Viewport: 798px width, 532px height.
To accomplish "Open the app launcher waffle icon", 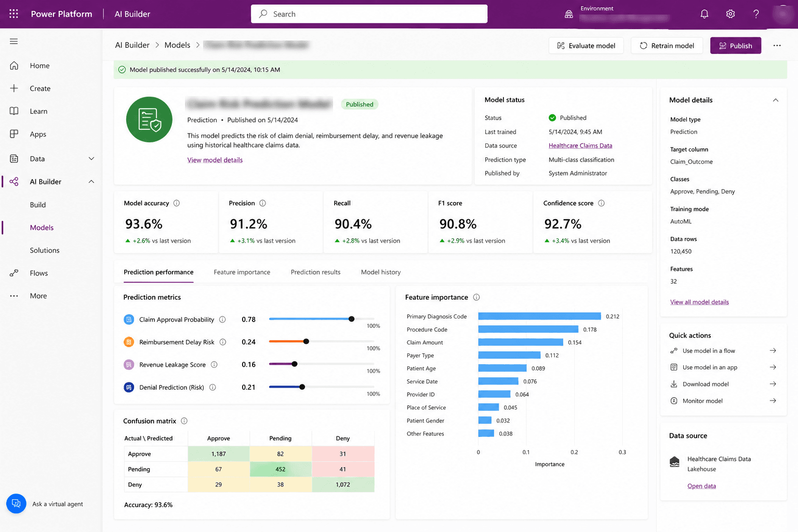I will pos(14,14).
